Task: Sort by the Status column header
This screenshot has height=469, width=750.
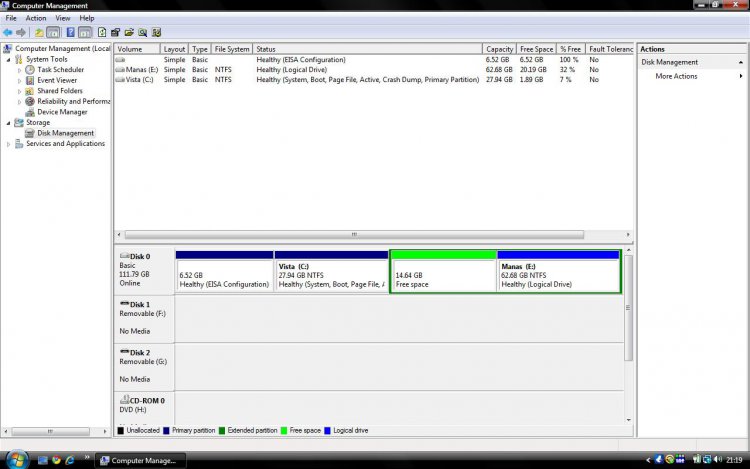Action: coord(367,49)
